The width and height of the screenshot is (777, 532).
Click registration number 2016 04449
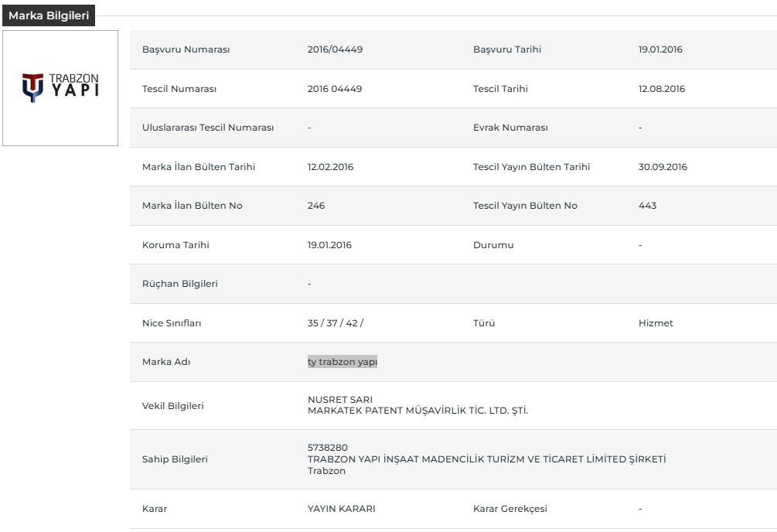(335, 89)
